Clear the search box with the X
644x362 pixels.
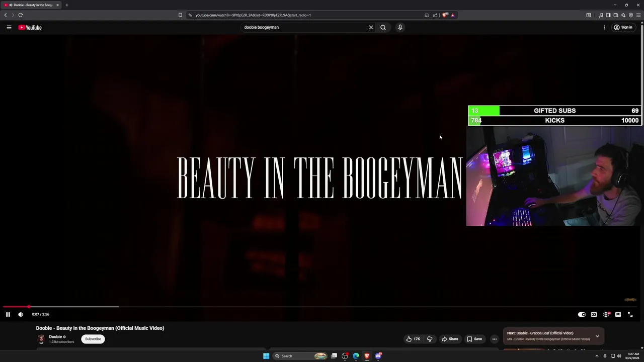(x=371, y=28)
